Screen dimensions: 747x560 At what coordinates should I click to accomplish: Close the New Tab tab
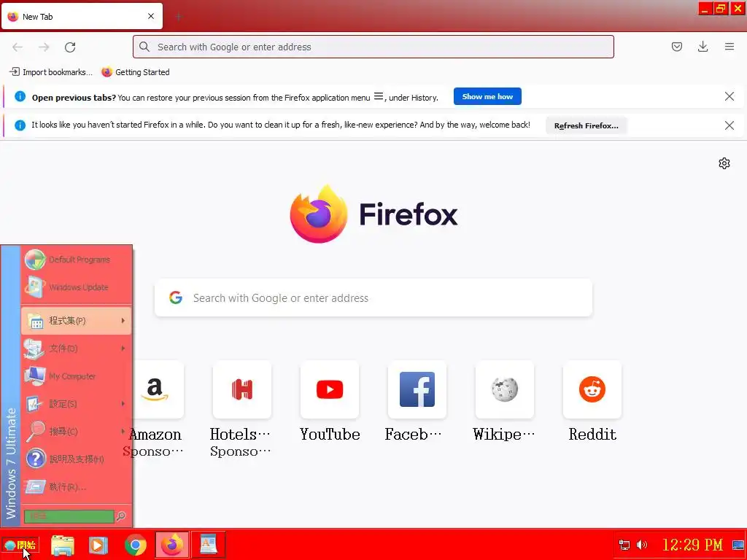coord(151,16)
